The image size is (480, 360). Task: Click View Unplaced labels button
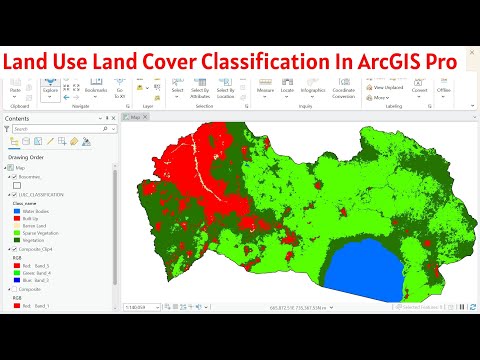pyautogui.click(x=385, y=87)
